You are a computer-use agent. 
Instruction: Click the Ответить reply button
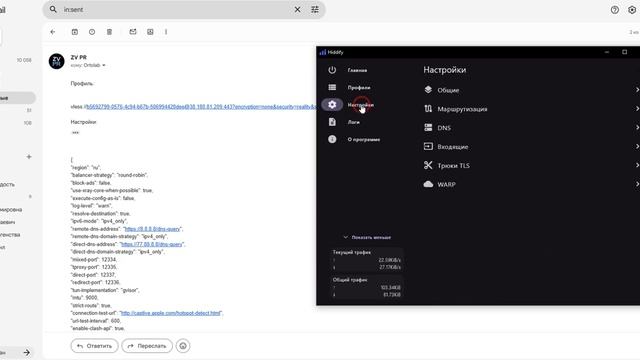pos(94,346)
